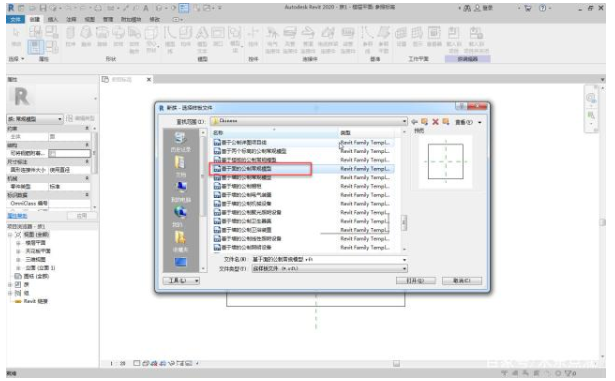Click the Apply (应用) button in Properties

(x=82, y=216)
